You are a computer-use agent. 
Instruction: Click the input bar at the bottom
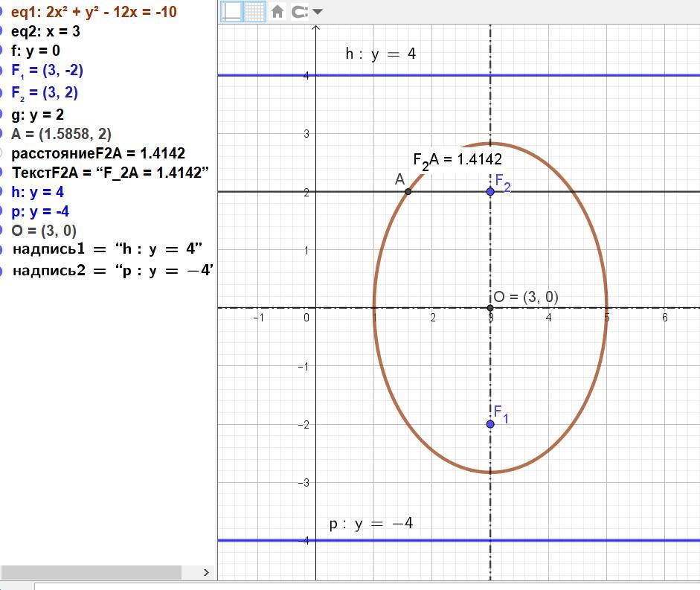coord(365,586)
